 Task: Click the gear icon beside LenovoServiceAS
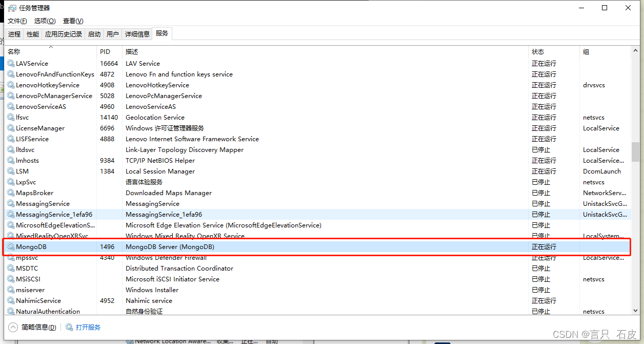pos(11,106)
